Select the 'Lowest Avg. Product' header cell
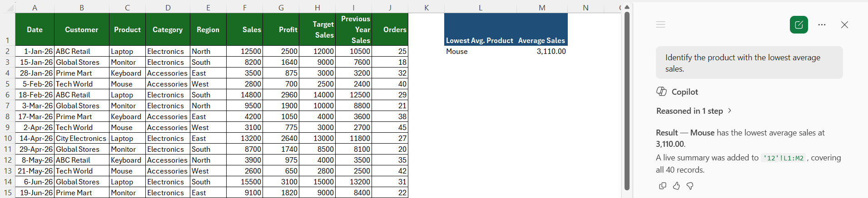This screenshot has width=868, height=198. click(x=481, y=29)
